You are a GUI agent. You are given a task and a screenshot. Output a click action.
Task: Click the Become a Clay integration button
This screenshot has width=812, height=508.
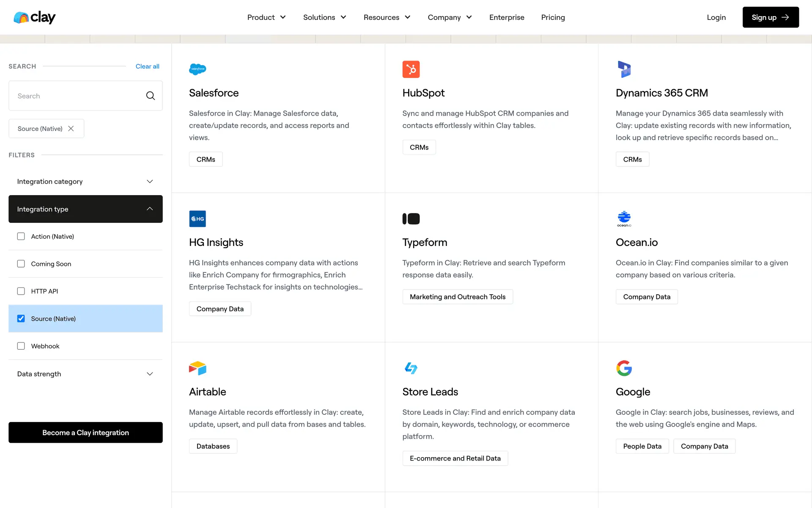85,433
